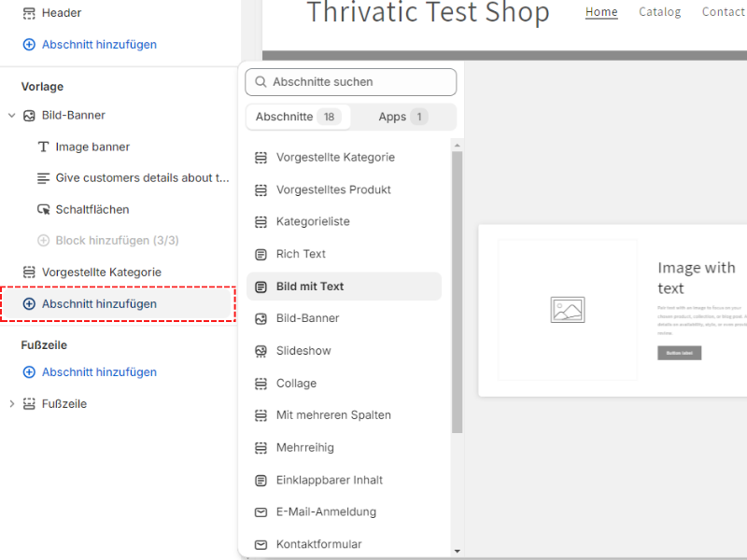
Task: Click the Image banner text block icon
Action: tap(43, 147)
